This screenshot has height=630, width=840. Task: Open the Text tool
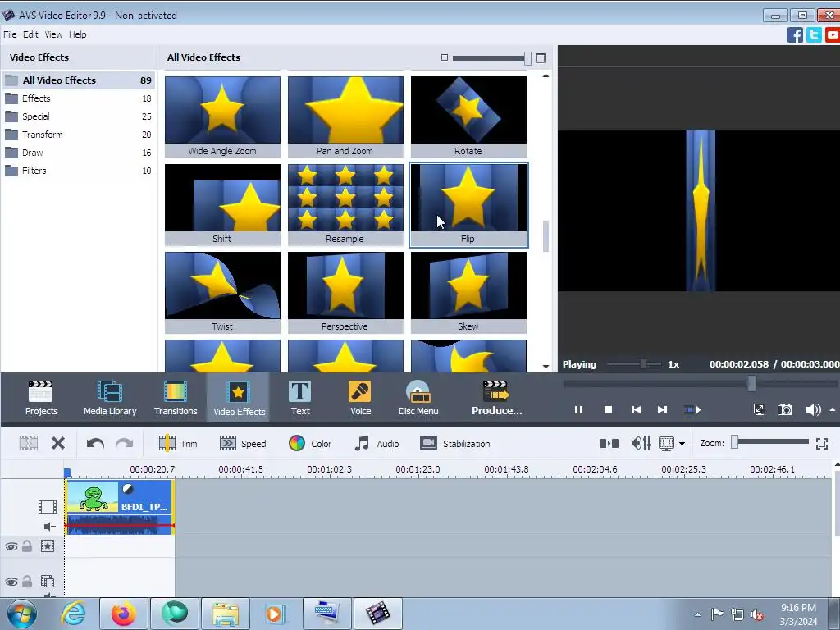[x=300, y=398]
